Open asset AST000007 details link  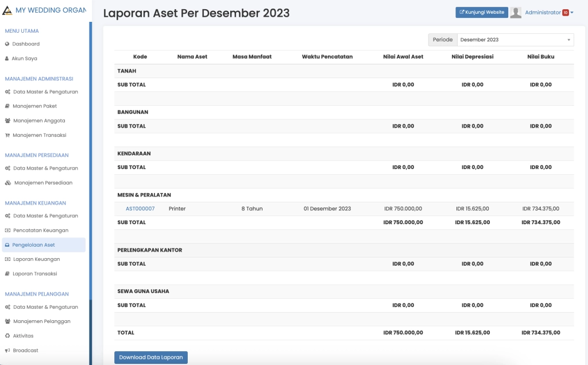point(140,209)
